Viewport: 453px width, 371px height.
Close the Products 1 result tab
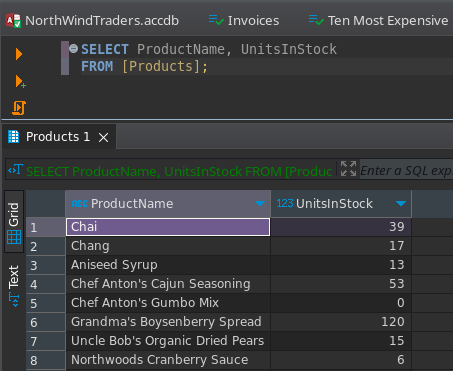(x=104, y=137)
